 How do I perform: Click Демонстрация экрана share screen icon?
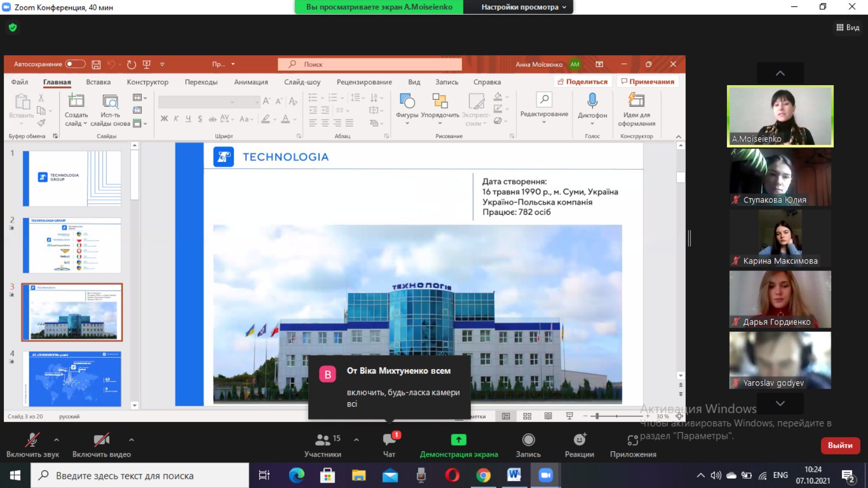(x=459, y=440)
